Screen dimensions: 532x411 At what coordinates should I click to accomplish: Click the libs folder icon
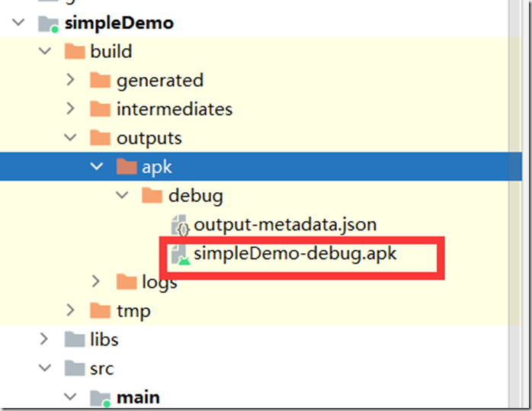(74, 339)
